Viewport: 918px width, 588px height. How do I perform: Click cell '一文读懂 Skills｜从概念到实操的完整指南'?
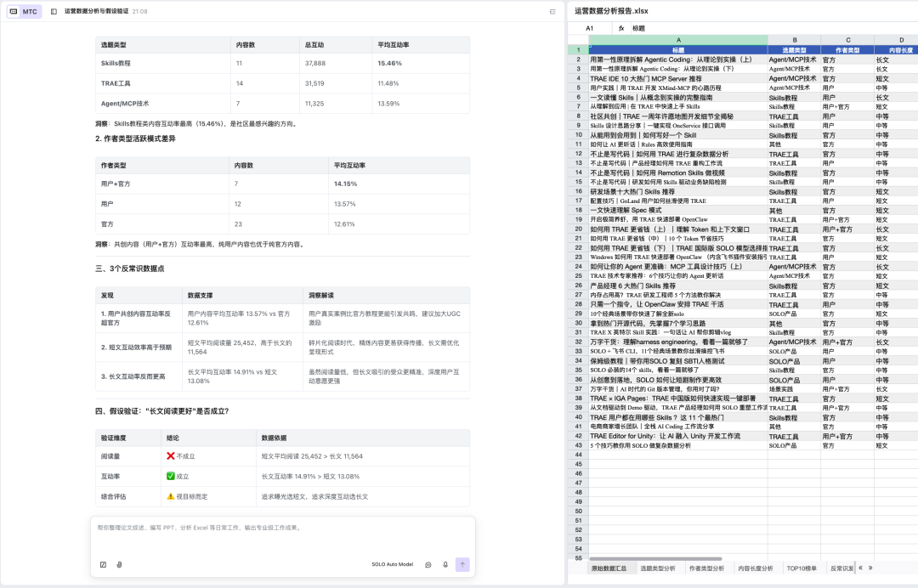tap(678, 97)
